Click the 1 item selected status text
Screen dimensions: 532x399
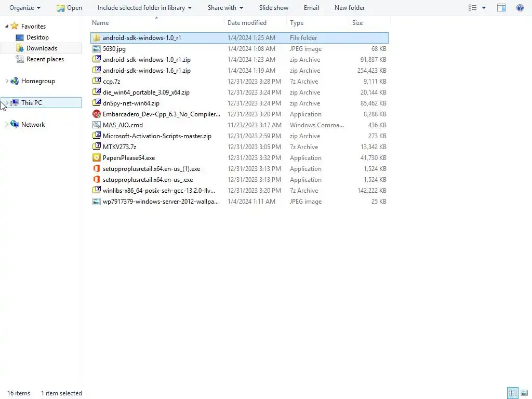(x=61, y=393)
